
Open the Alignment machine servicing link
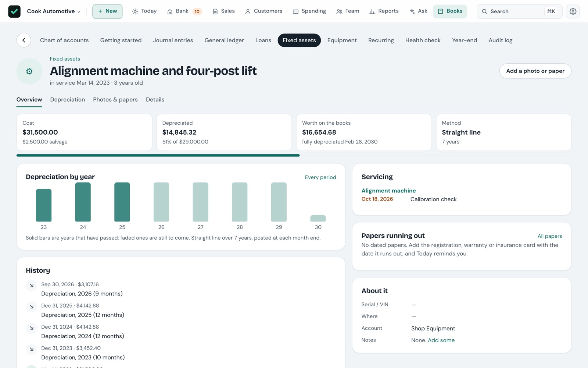388,191
